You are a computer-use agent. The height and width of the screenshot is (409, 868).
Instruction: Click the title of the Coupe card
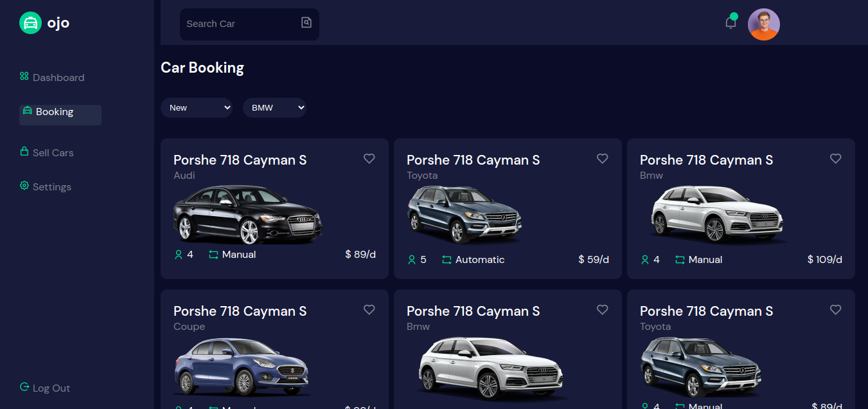240,311
